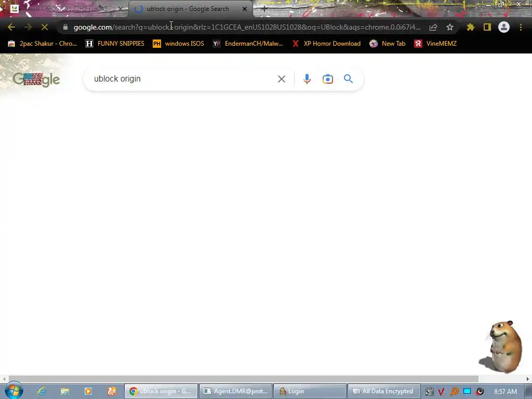Clear the search box text
Screen dimensions: 532x399
point(281,79)
